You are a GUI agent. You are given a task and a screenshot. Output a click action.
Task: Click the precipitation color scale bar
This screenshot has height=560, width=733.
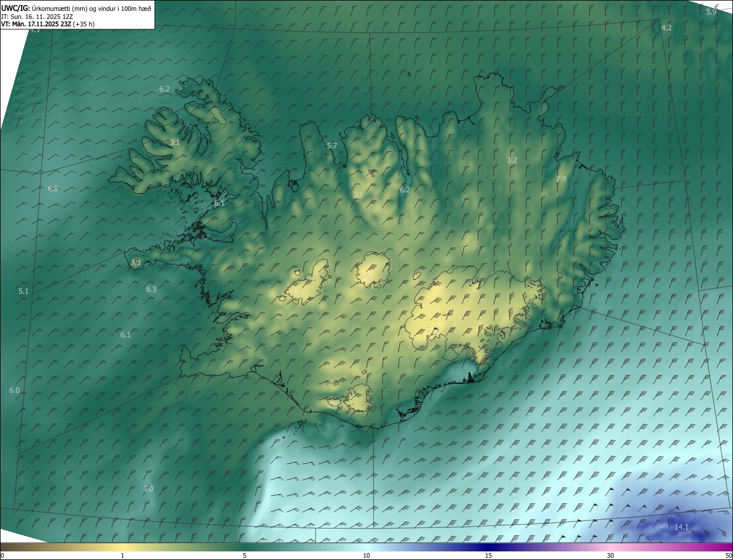click(x=366, y=547)
